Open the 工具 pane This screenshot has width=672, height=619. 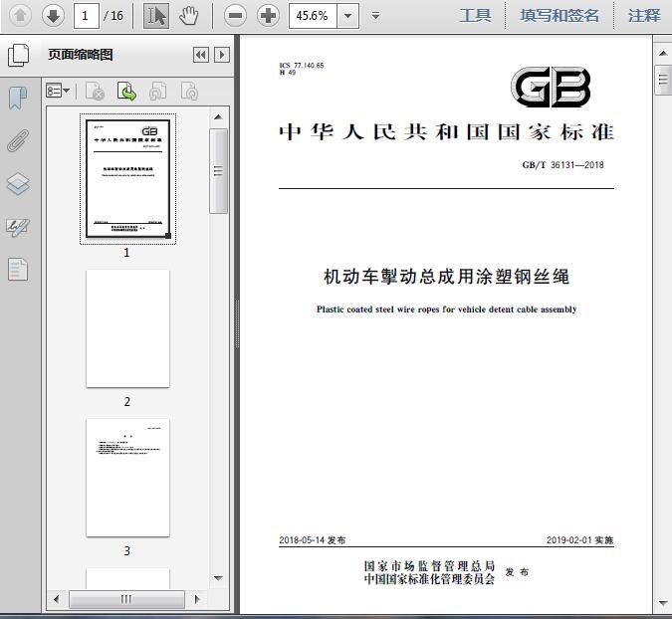tap(475, 16)
